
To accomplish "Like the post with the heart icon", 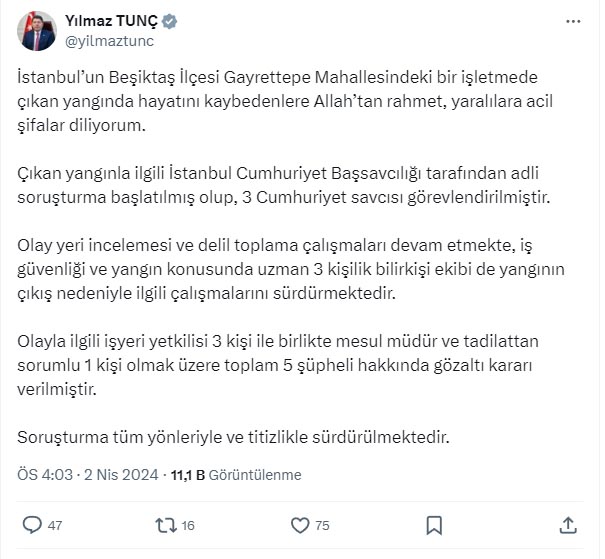I will click(x=300, y=525).
